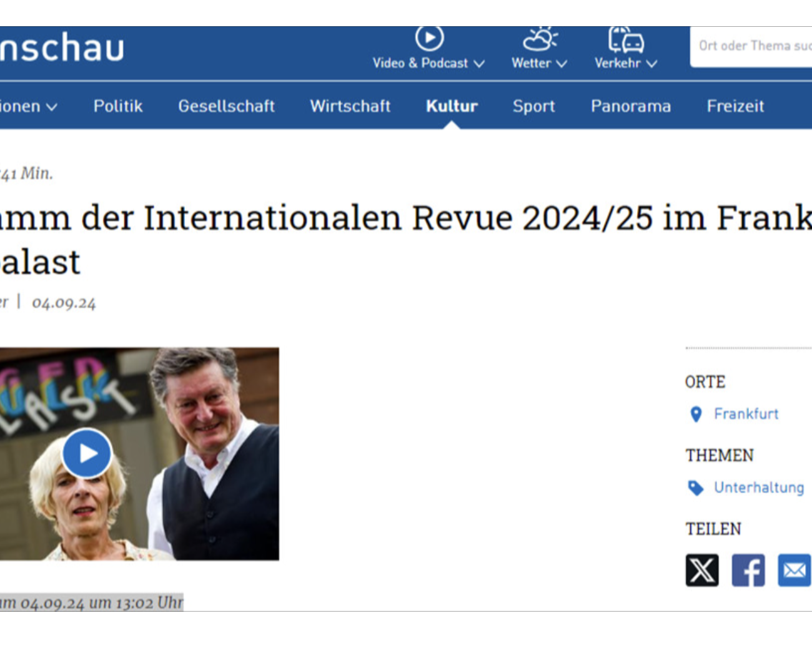Expand the Video & Podcast dropdown
This screenshot has width=812, height=648.
[428, 63]
